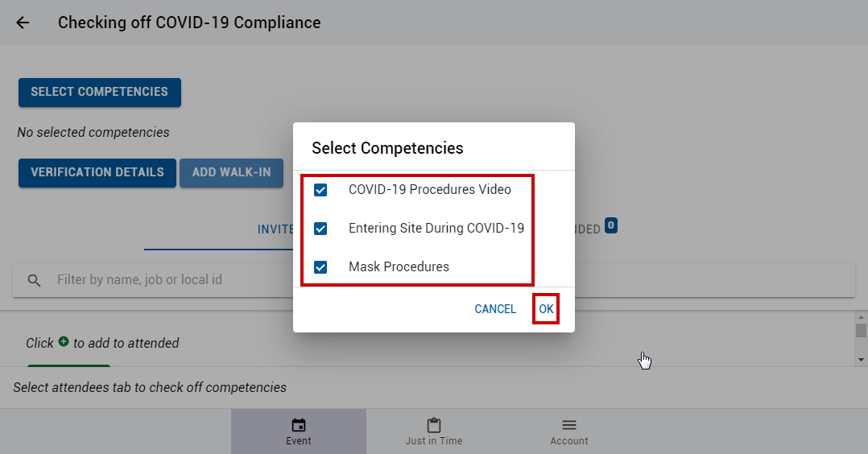Cancel the Select Competencies dialog

point(495,309)
